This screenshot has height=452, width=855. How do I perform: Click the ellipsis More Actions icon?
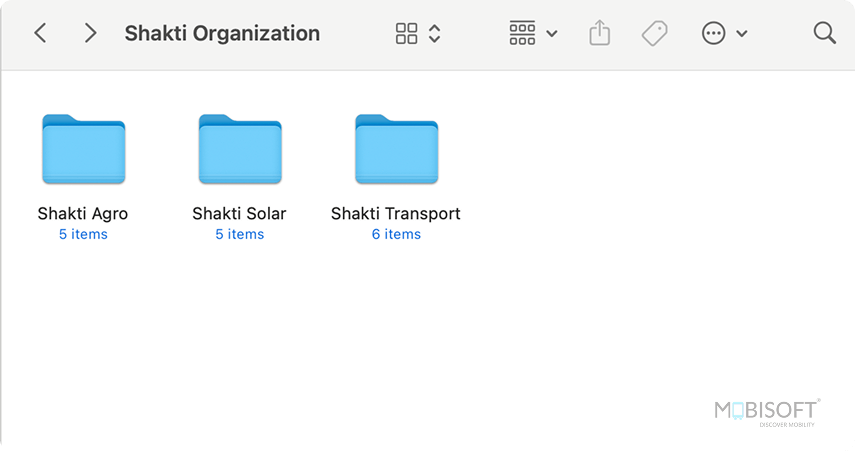713,33
